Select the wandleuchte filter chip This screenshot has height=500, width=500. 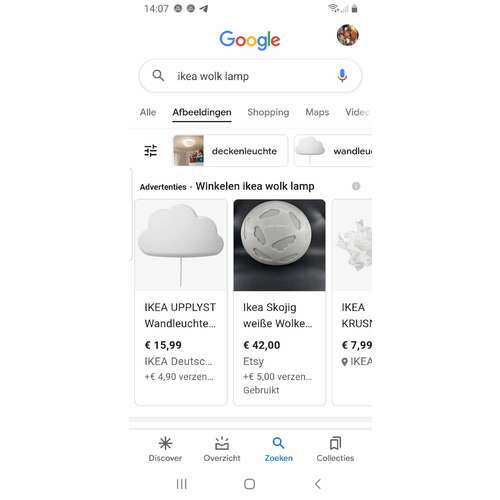coord(333,151)
